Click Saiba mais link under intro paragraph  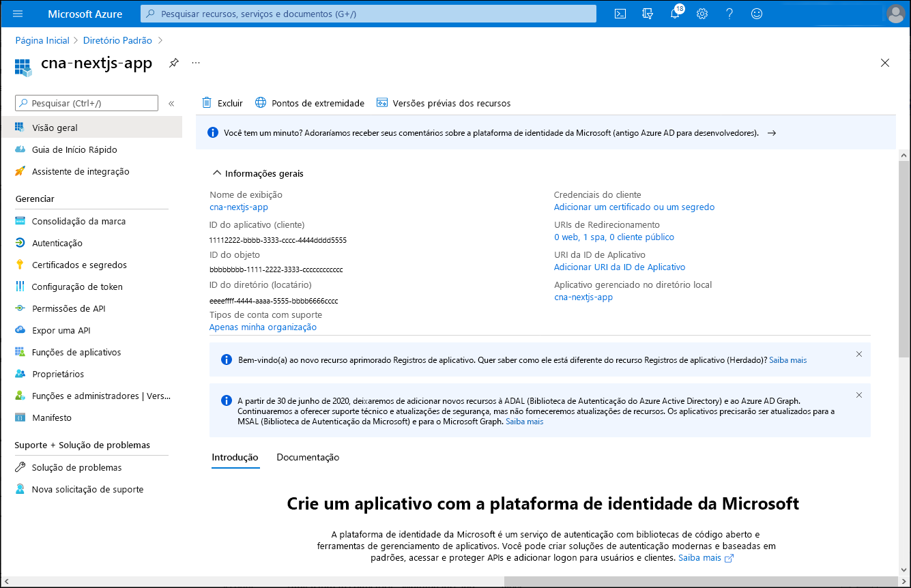point(706,557)
